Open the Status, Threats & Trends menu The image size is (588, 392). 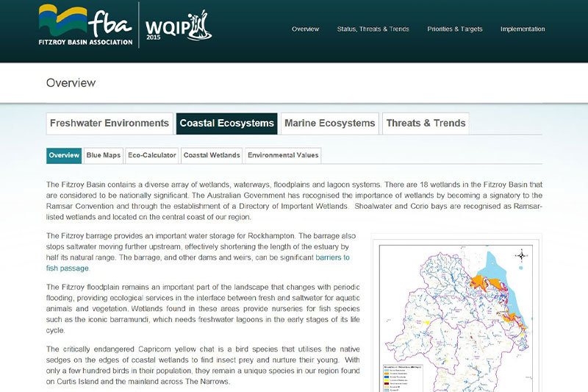pos(373,29)
